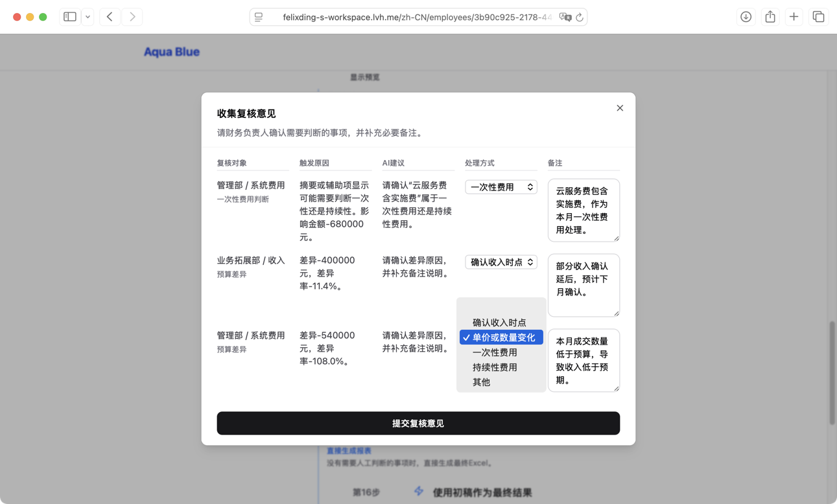Choose 其他 option in dropdown list

pos(501,382)
